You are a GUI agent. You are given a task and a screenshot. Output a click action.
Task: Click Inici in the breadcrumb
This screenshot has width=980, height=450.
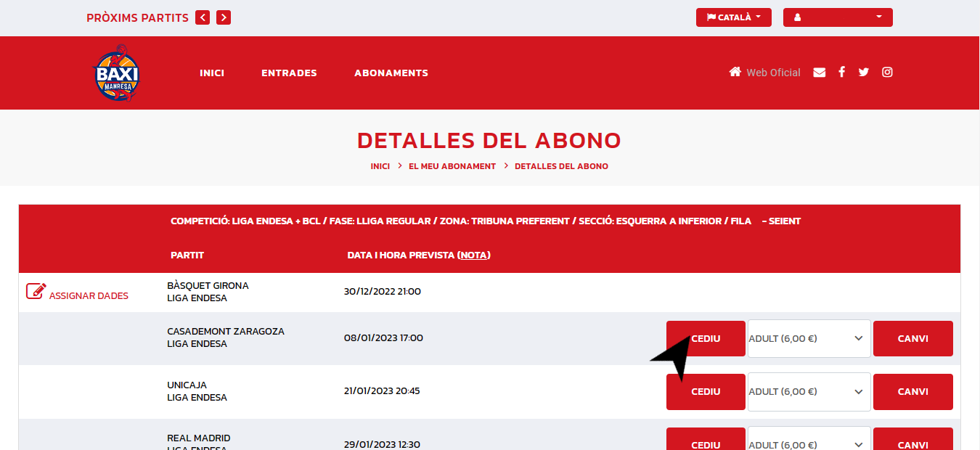(x=380, y=166)
